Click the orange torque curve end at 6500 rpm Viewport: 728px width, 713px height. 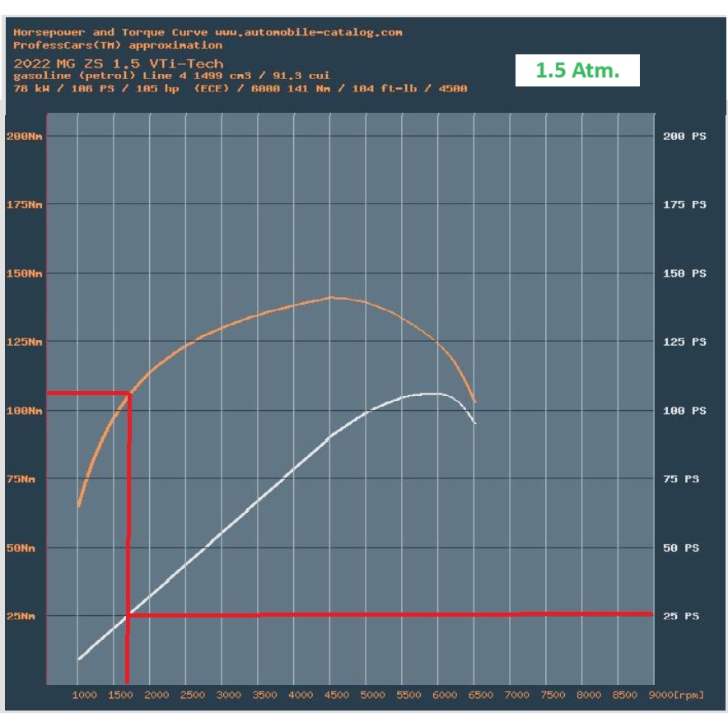coord(474,401)
